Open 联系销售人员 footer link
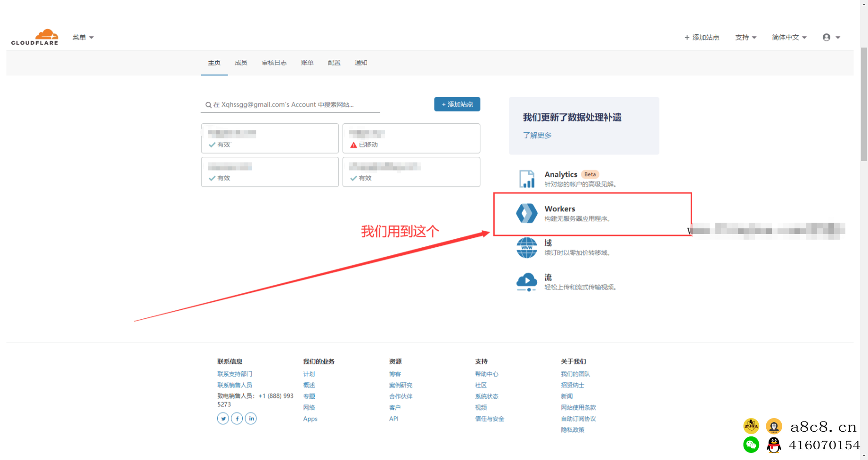 tap(235, 385)
